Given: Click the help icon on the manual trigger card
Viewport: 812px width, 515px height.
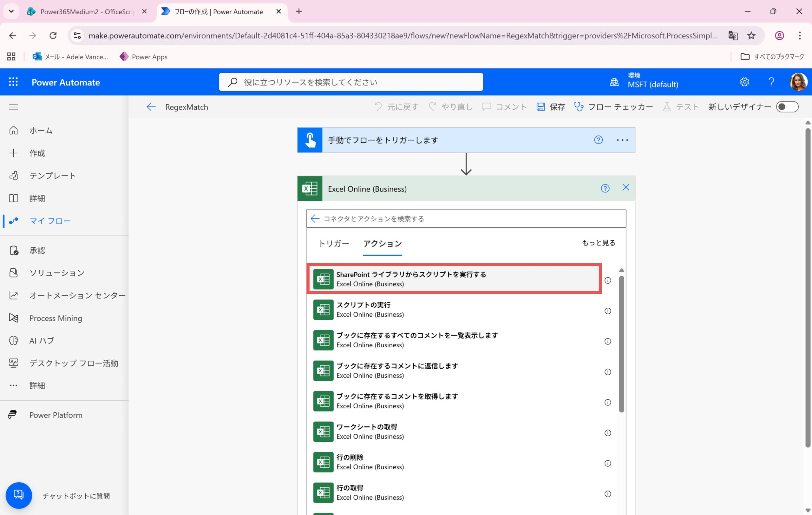Looking at the screenshot, I should pos(598,140).
